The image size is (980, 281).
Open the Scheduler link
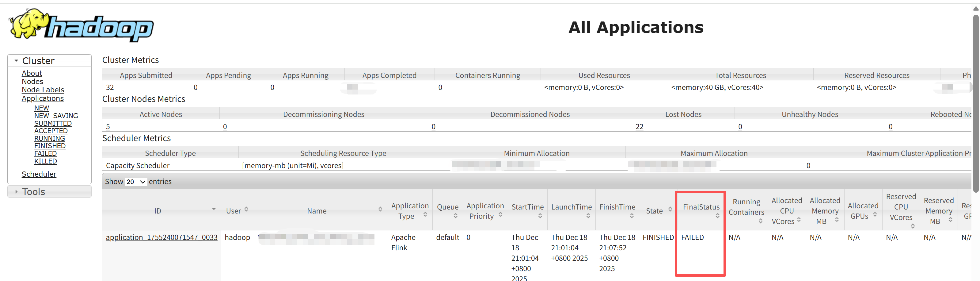point(39,174)
